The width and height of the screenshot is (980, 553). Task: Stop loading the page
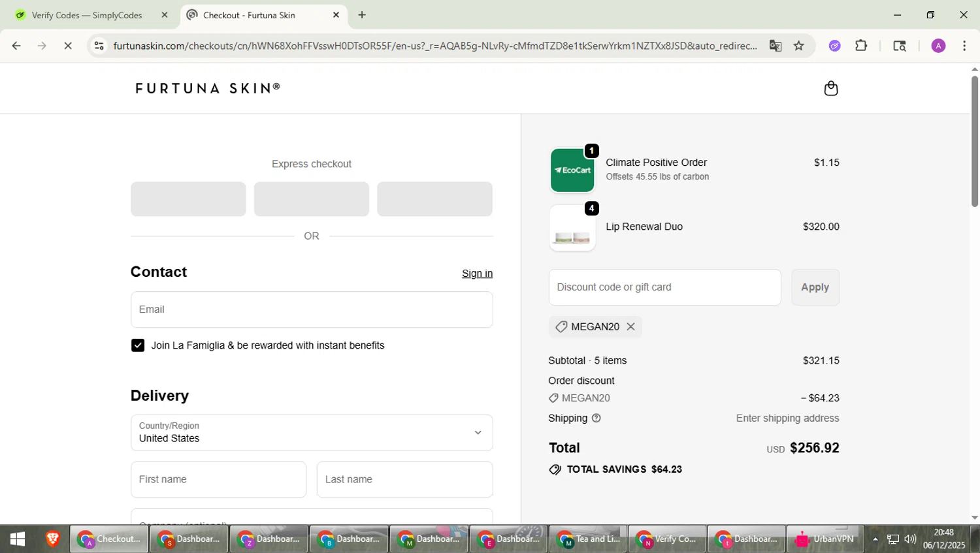click(x=68, y=46)
